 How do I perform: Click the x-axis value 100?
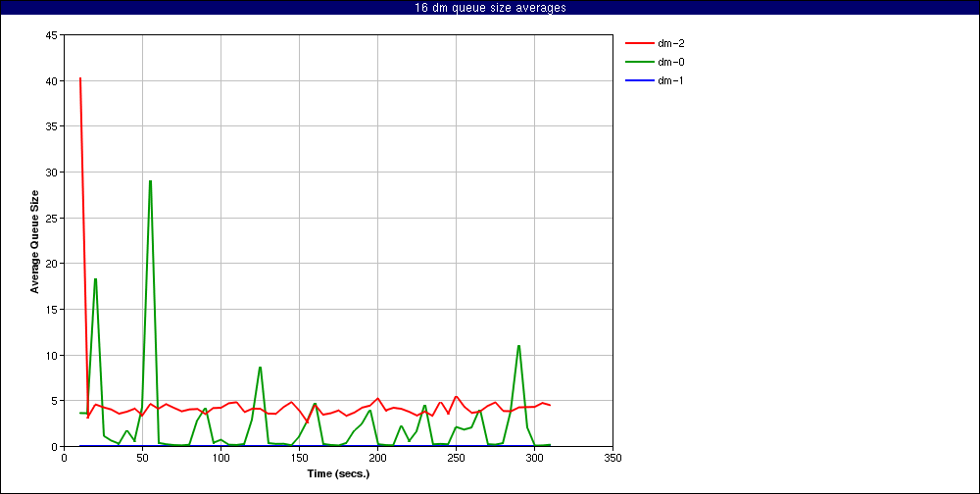220,458
